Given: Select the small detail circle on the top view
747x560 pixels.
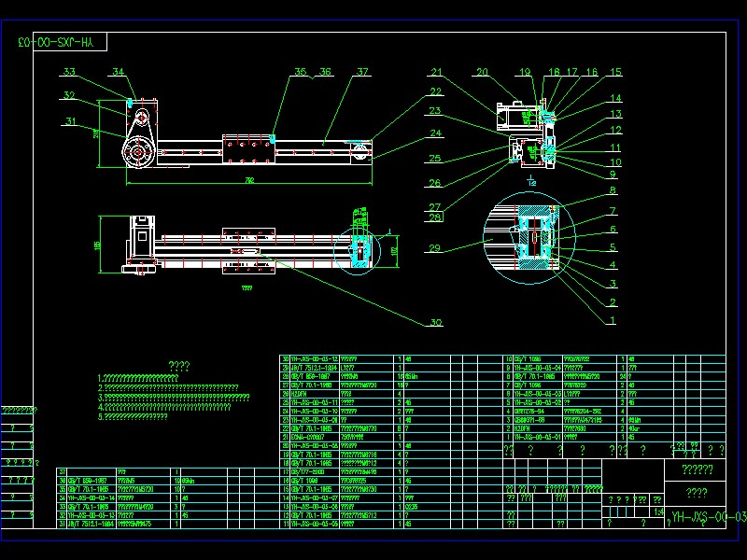Looking at the screenshot, I should click(358, 251).
